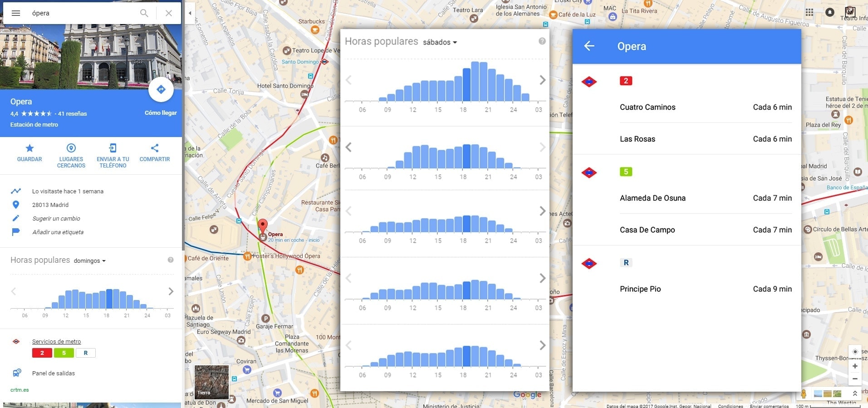Screen dimensions: 868x408
Task: Click Sugerir un cambio
Action: [x=56, y=218]
